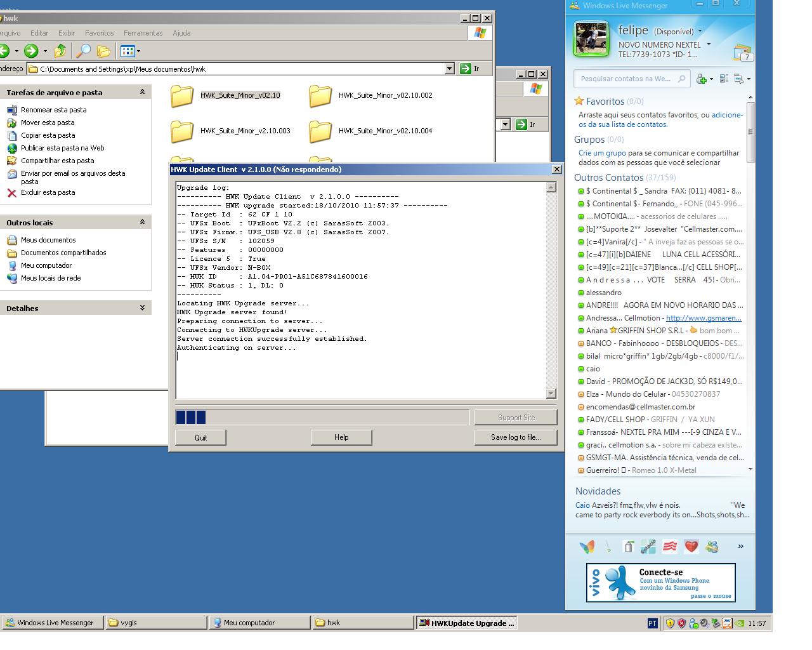
Task: Open the www.gsmaren link from Andressa
Action: pyautogui.click(x=704, y=318)
